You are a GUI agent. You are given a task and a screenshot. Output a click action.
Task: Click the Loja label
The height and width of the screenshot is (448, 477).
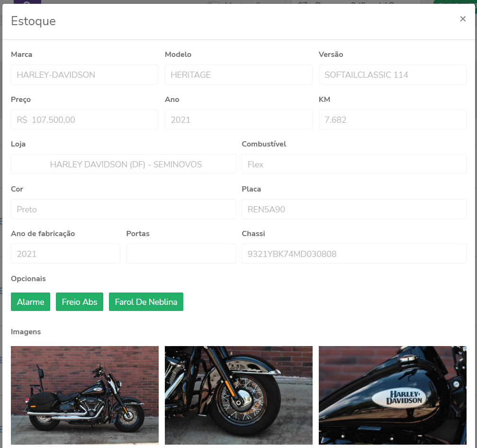point(18,144)
